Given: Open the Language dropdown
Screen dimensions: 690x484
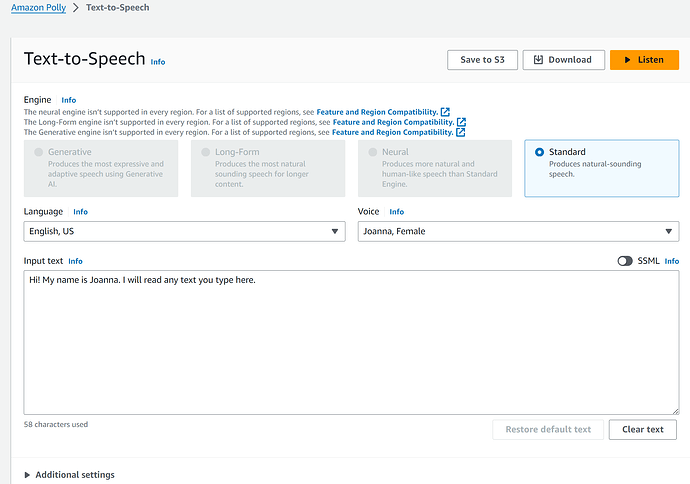Looking at the screenshot, I should [182, 232].
